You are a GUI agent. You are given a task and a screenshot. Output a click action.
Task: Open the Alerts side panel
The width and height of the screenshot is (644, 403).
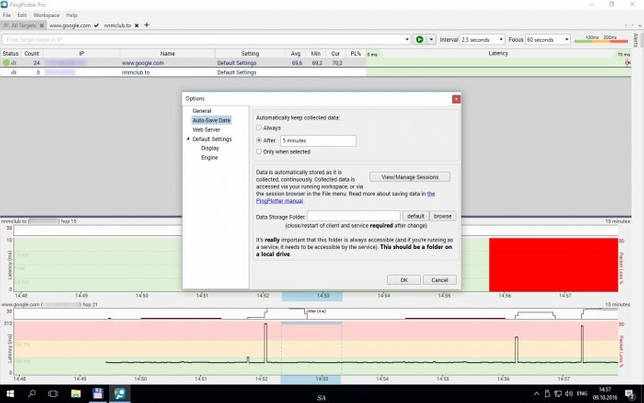point(635,40)
